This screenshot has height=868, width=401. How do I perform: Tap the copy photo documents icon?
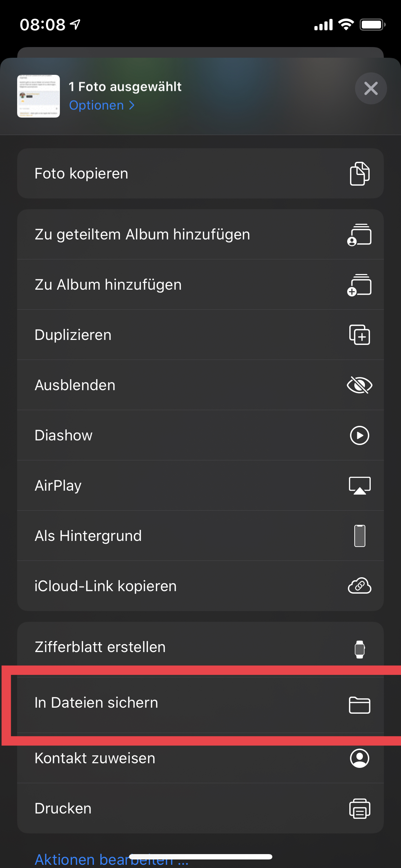tap(359, 174)
